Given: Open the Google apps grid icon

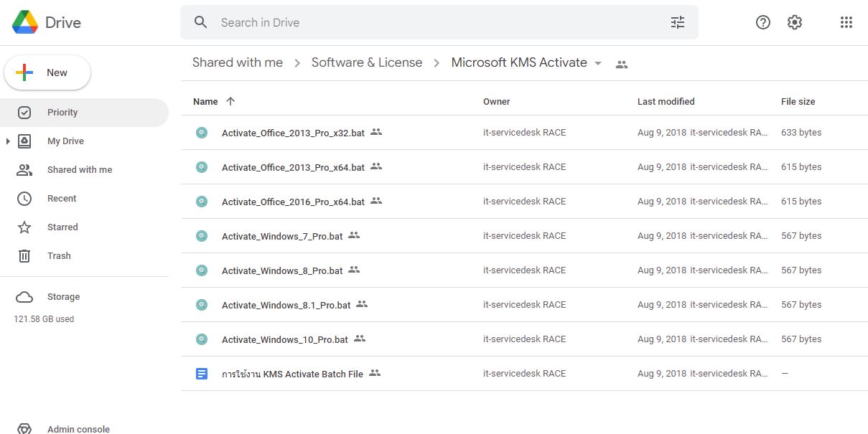Looking at the screenshot, I should pos(846,22).
